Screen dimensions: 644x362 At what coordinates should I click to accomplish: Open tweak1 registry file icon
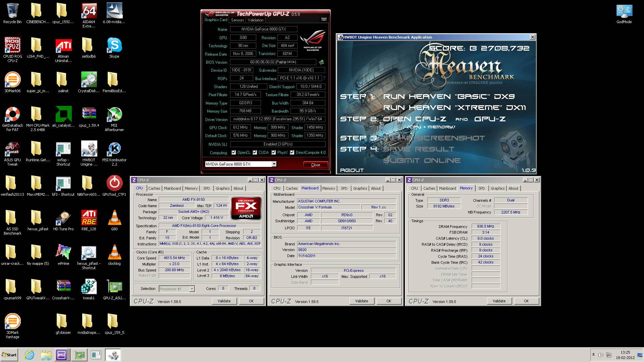(89, 290)
